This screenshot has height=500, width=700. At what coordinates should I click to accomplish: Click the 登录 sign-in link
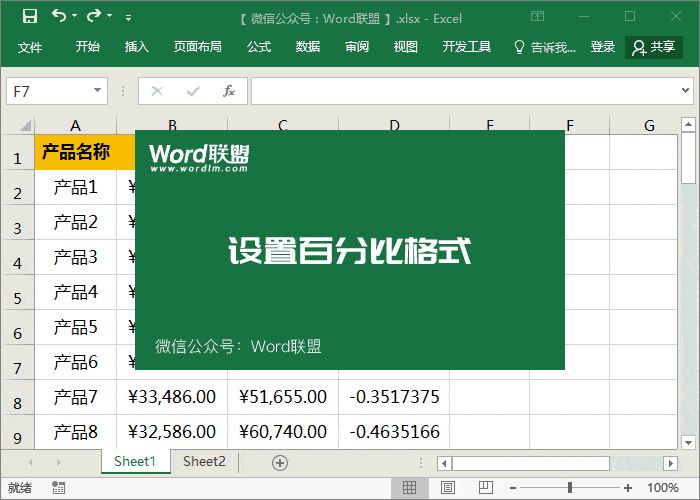[x=603, y=47]
